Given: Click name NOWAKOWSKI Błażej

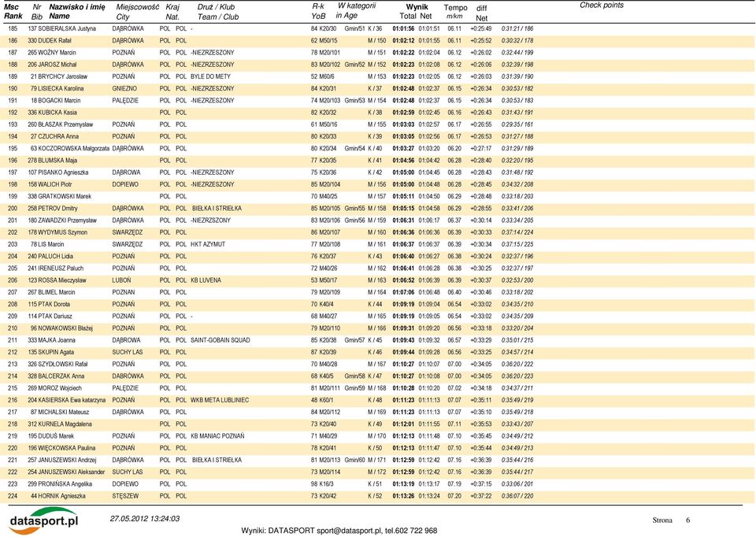Looking at the screenshot, I should click(x=65, y=328).
